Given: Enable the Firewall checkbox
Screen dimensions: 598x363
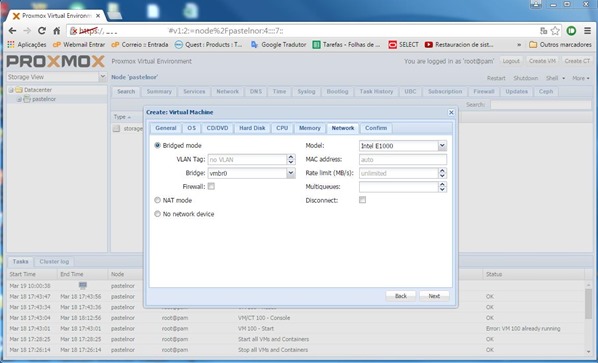Looking at the screenshot, I should click(211, 186).
